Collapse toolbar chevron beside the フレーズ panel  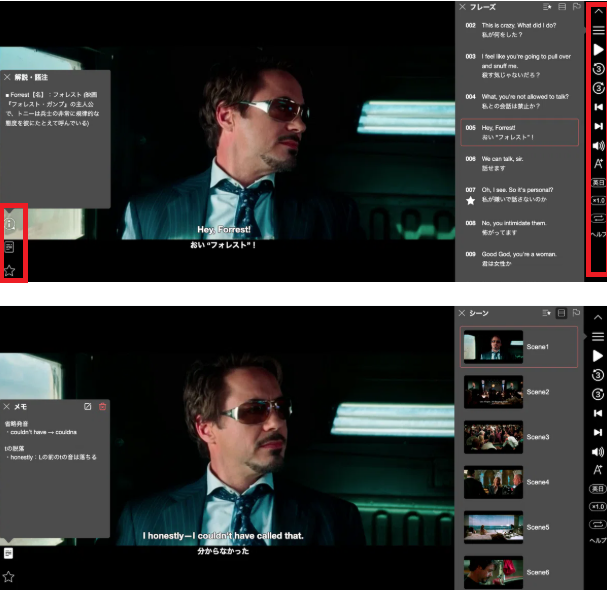(598, 11)
